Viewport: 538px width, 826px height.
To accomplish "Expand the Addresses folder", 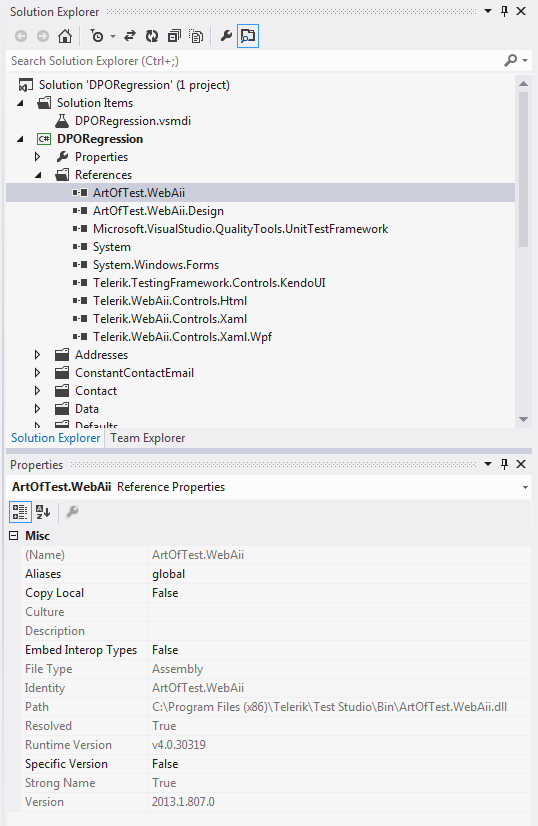I will pyautogui.click(x=37, y=355).
